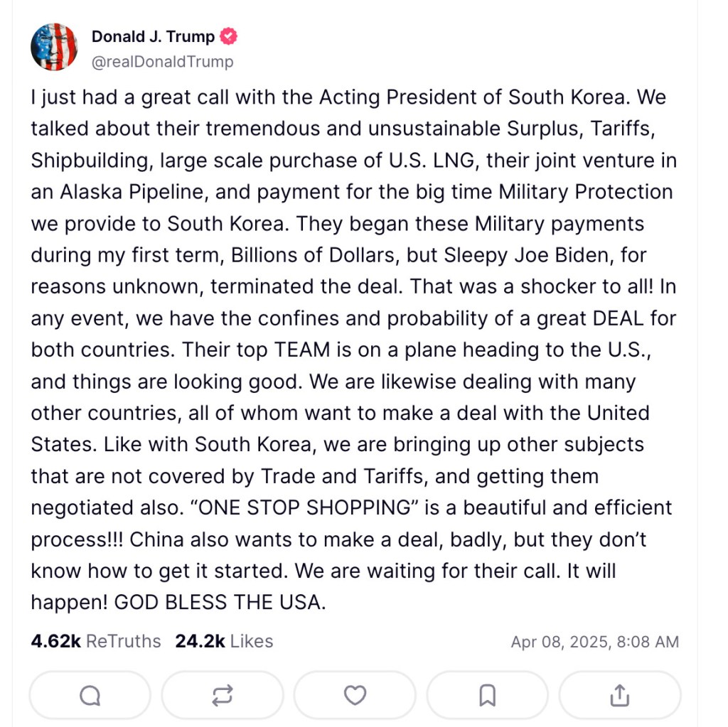Click the opening line about Acting President

348,97
